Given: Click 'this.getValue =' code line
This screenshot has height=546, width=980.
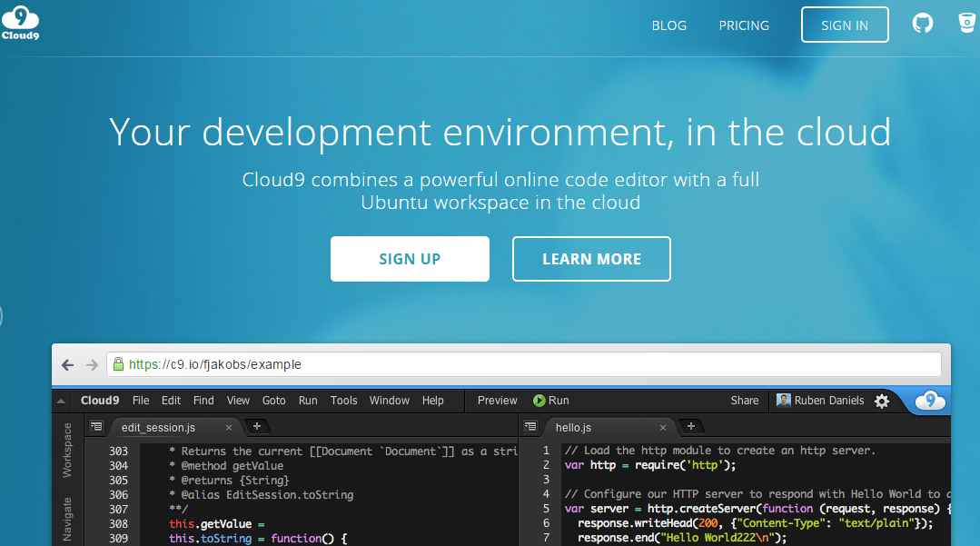Looking at the screenshot, I should (x=217, y=524).
